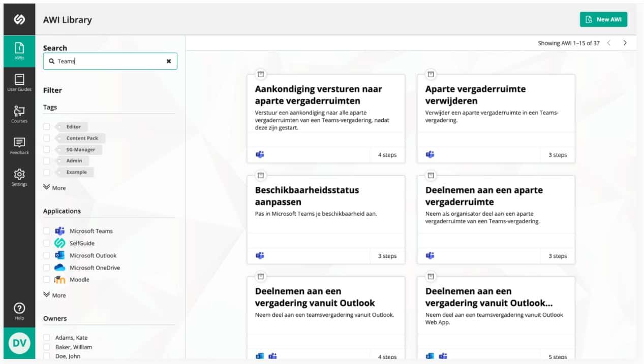This screenshot has height=364, width=644.
Task: Click into the Search input containing Teams
Action: 110,61
